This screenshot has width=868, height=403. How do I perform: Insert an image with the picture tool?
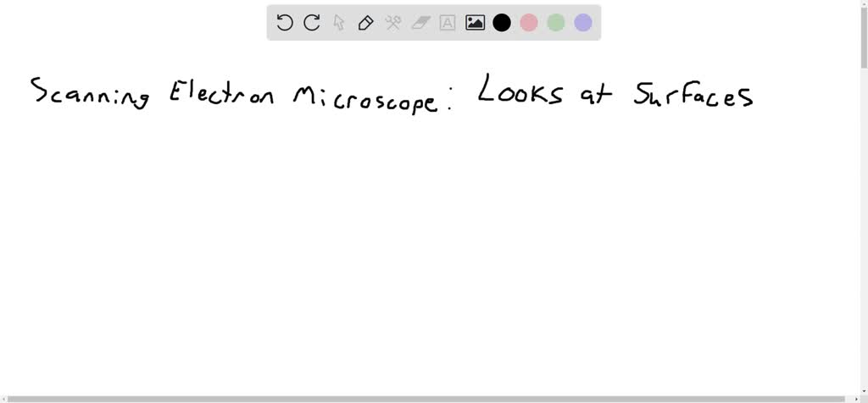(x=475, y=23)
